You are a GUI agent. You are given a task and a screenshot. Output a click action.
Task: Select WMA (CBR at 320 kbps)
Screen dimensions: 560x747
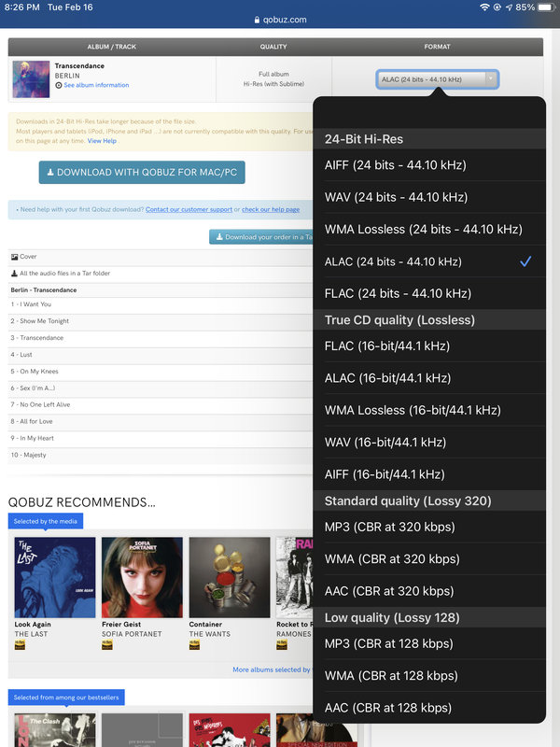coord(429,558)
